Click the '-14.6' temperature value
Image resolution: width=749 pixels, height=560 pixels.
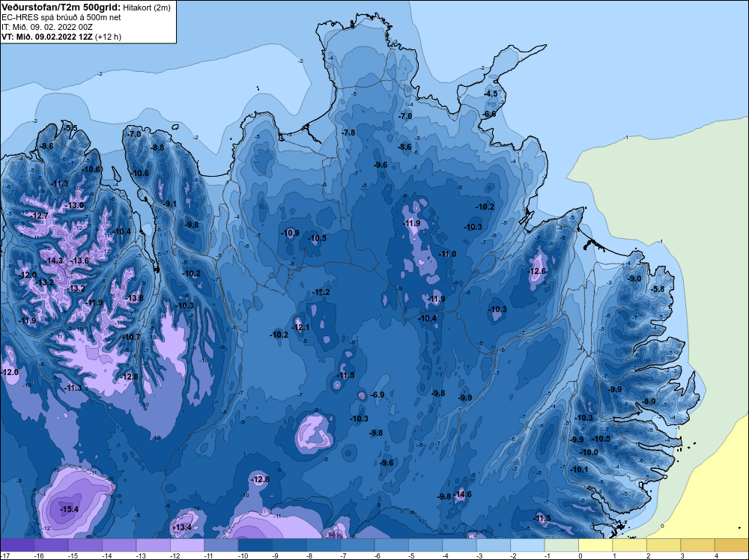(x=463, y=494)
